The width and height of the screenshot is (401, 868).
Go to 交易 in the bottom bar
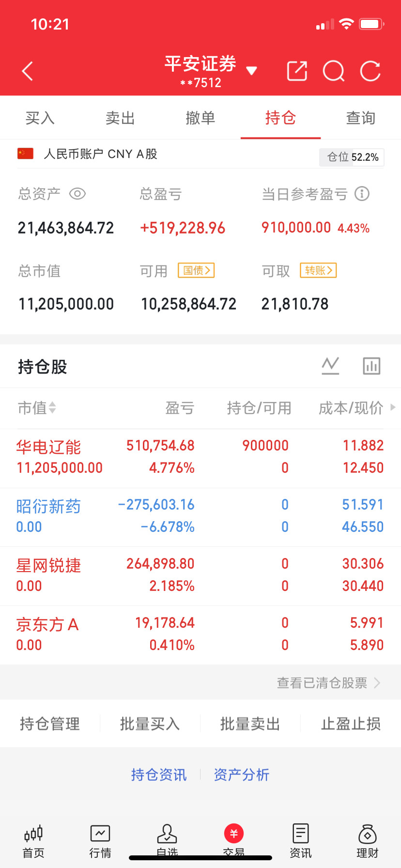point(234,842)
